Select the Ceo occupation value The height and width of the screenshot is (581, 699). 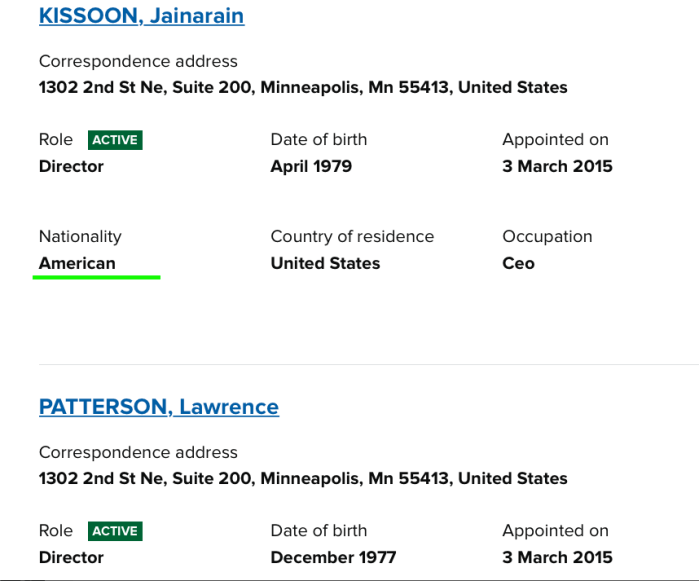coord(518,263)
